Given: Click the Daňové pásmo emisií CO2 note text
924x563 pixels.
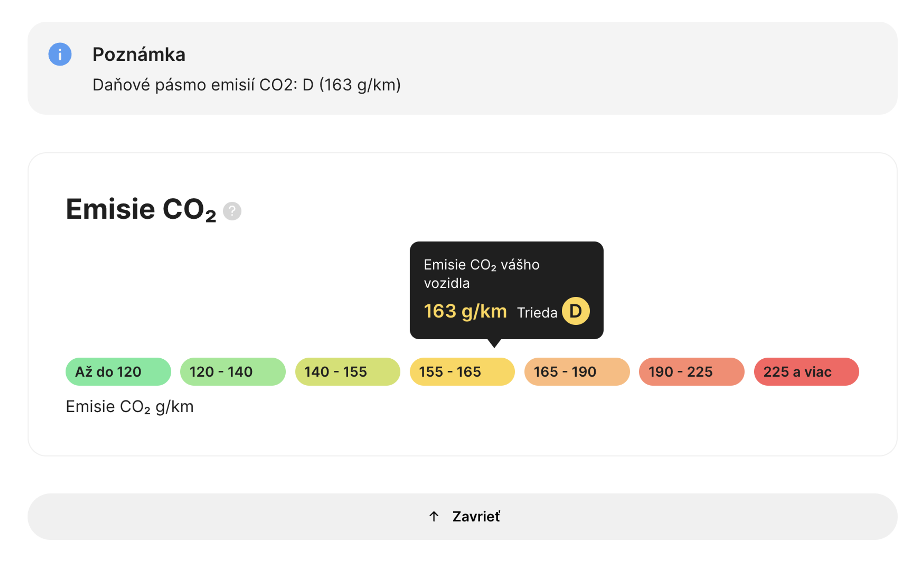Looking at the screenshot, I should click(x=247, y=85).
